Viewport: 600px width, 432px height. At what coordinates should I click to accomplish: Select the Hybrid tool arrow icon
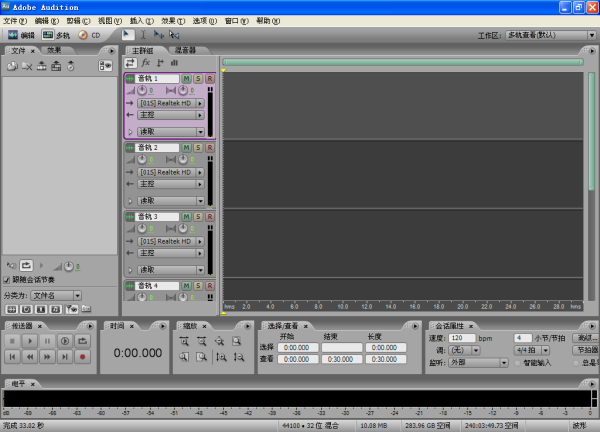point(128,35)
